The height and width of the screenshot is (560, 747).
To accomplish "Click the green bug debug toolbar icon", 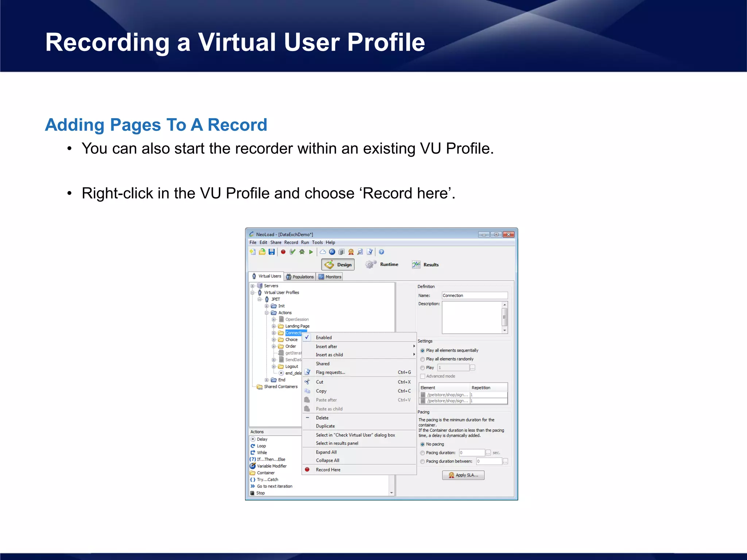I will click(302, 252).
